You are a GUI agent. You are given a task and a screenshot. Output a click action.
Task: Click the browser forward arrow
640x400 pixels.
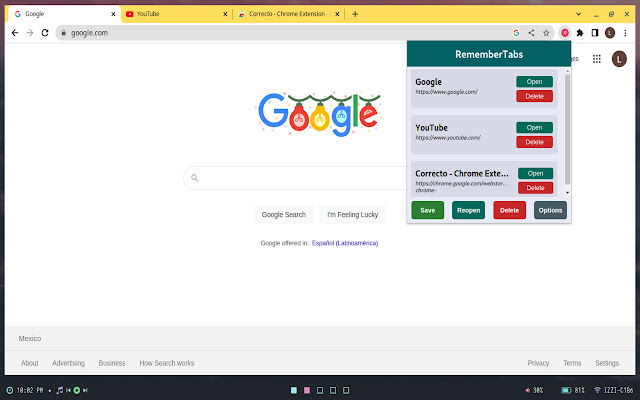30,33
